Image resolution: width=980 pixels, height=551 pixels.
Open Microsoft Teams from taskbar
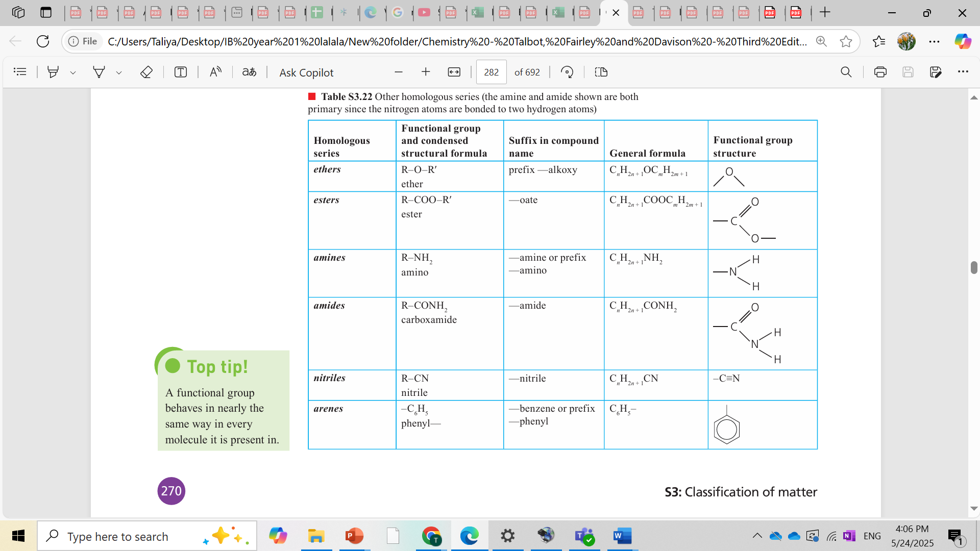tap(584, 536)
